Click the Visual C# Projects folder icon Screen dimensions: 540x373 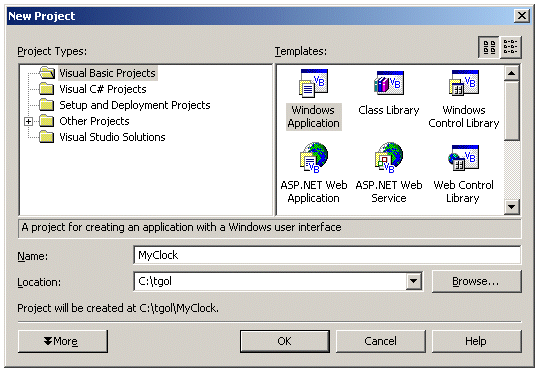[46, 89]
